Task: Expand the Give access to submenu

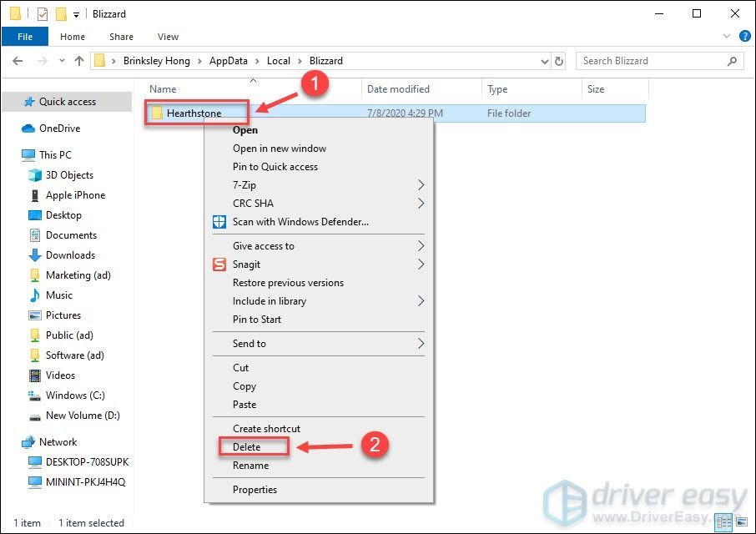Action: click(319, 246)
